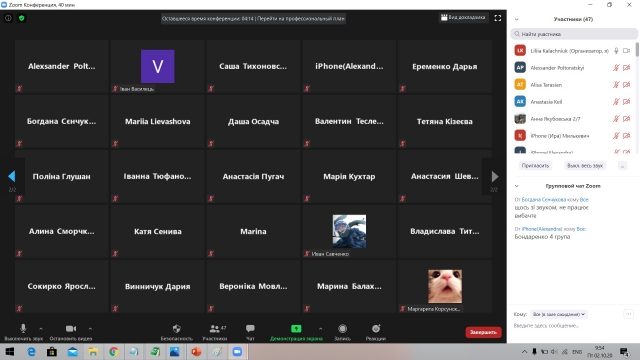Open Windows Start menu

tap(10, 351)
